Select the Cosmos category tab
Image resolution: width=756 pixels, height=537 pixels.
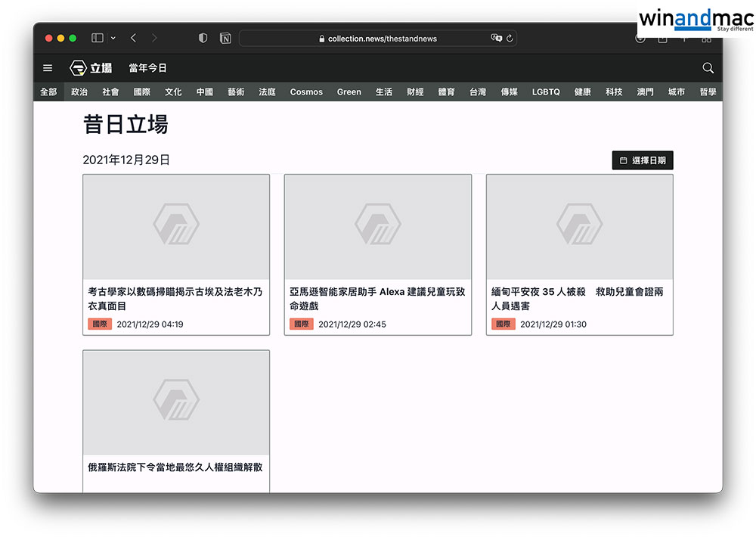click(306, 92)
